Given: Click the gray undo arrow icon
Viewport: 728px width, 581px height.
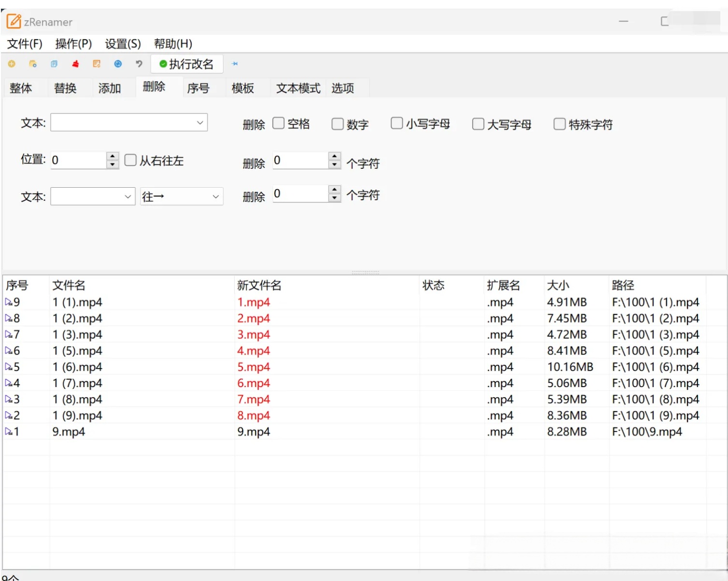Looking at the screenshot, I should click(139, 64).
